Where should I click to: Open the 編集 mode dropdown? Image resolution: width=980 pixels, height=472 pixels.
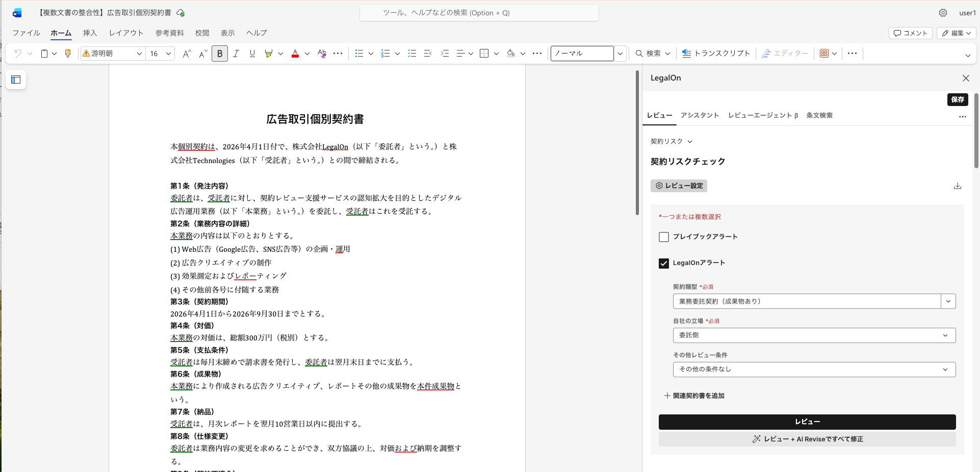point(956,33)
